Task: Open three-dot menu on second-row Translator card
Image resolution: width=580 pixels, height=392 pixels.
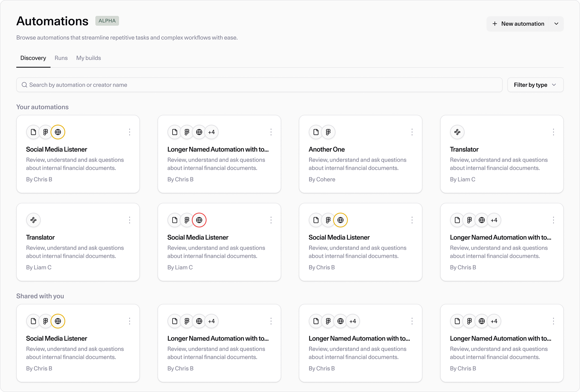Action: click(x=130, y=220)
